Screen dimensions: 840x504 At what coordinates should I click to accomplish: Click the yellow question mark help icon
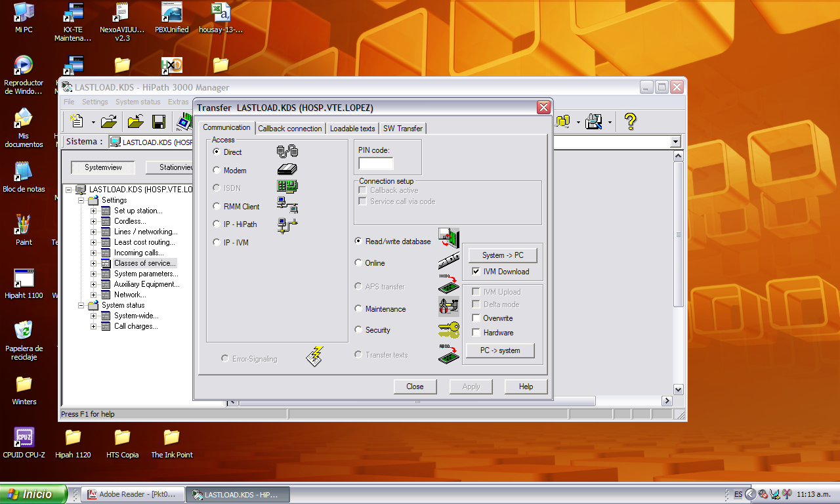point(630,121)
